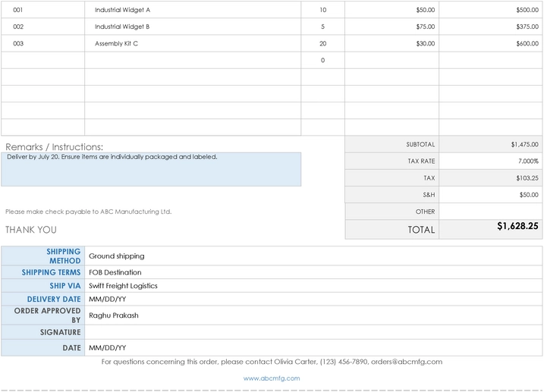This screenshot has height=392, width=544.
Task: Select the Raghu Prakash order approved field
Action: click(313, 315)
